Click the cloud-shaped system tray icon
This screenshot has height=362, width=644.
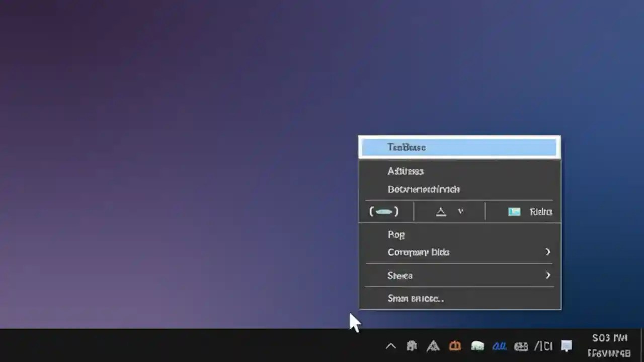tap(477, 346)
